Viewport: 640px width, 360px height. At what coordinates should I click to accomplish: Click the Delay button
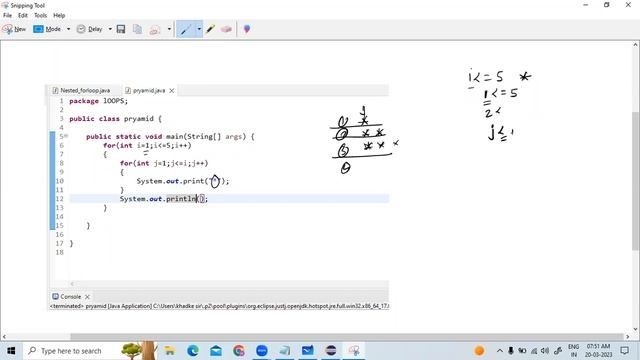[x=90, y=29]
